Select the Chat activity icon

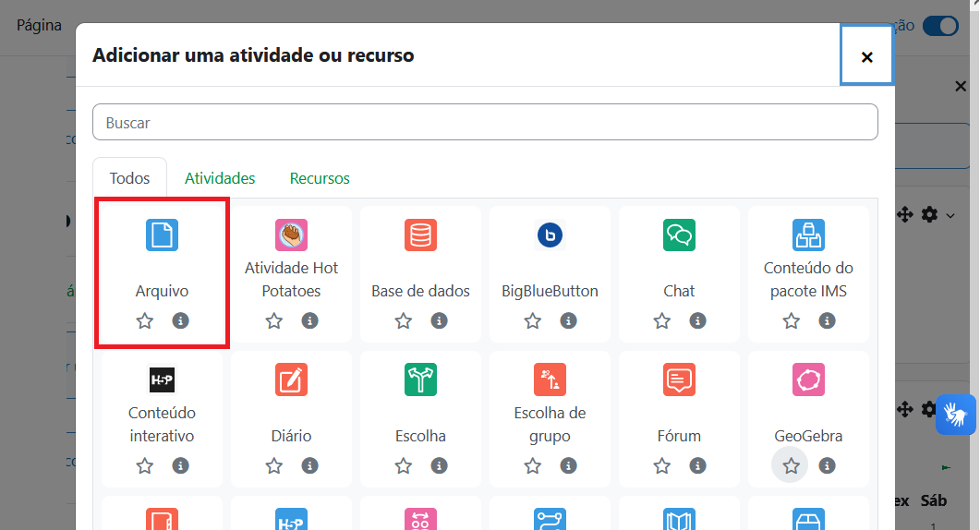point(679,235)
